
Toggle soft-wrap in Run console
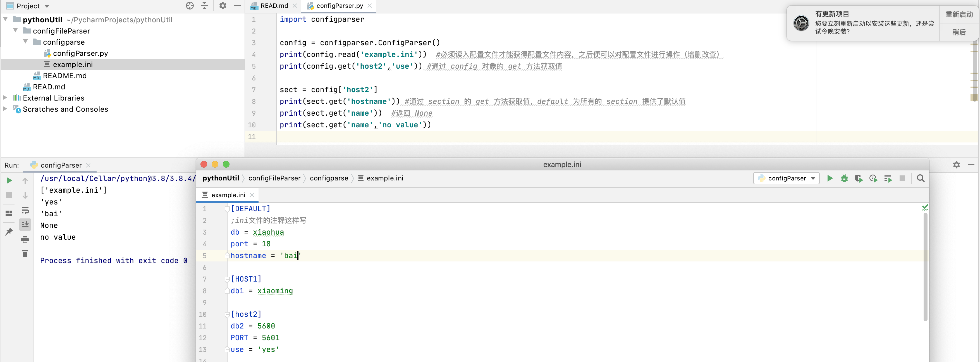pos(25,210)
